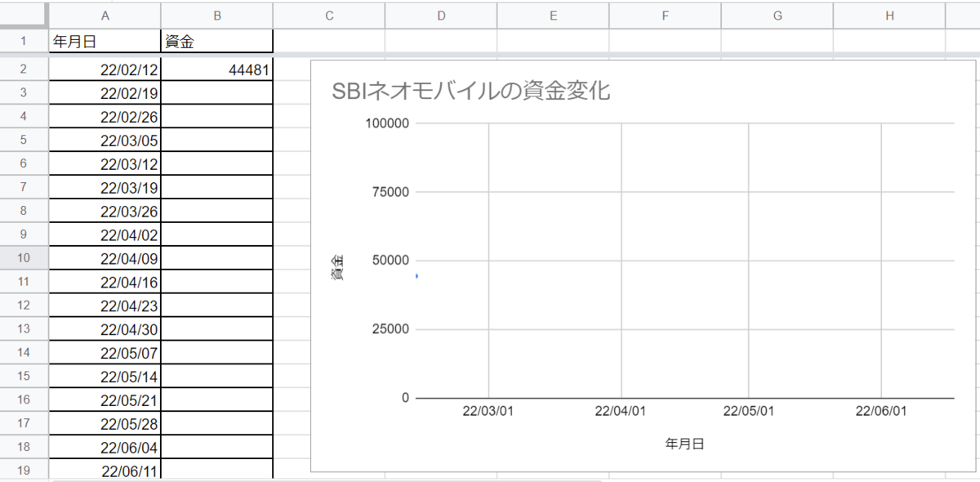
Task: Select date cell 22/06/11
Action: pos(105,471)
